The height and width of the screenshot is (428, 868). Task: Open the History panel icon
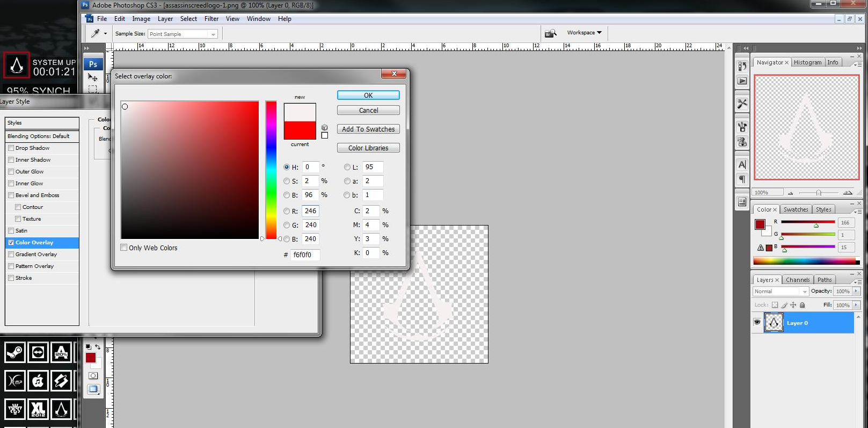coord(742,66)
